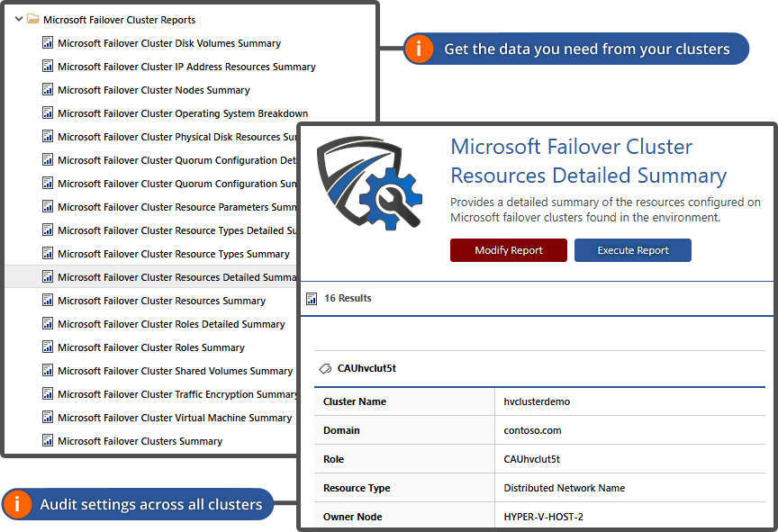
Task: Click the orange info icon near 'Get the data' banner
Action: (x=419, y=49)
